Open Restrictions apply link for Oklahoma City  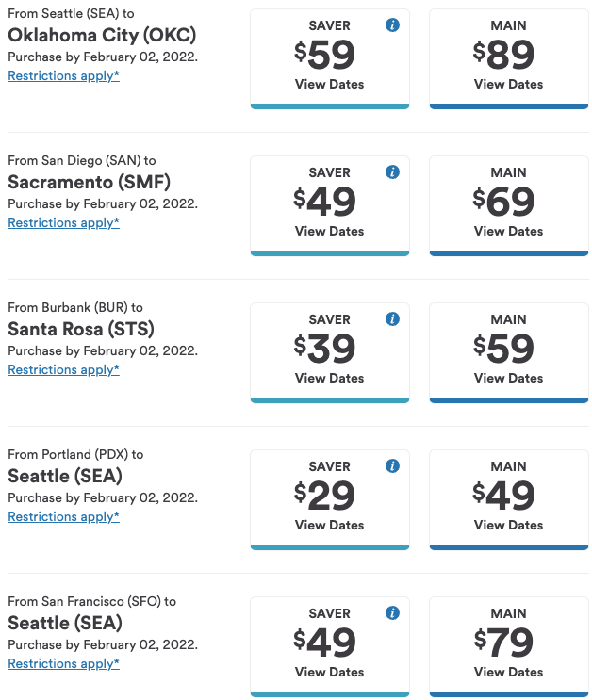(63, 76)
